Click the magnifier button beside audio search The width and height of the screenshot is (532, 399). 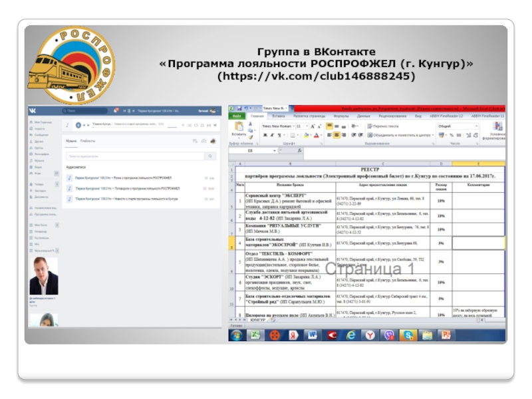click(210, 156)
